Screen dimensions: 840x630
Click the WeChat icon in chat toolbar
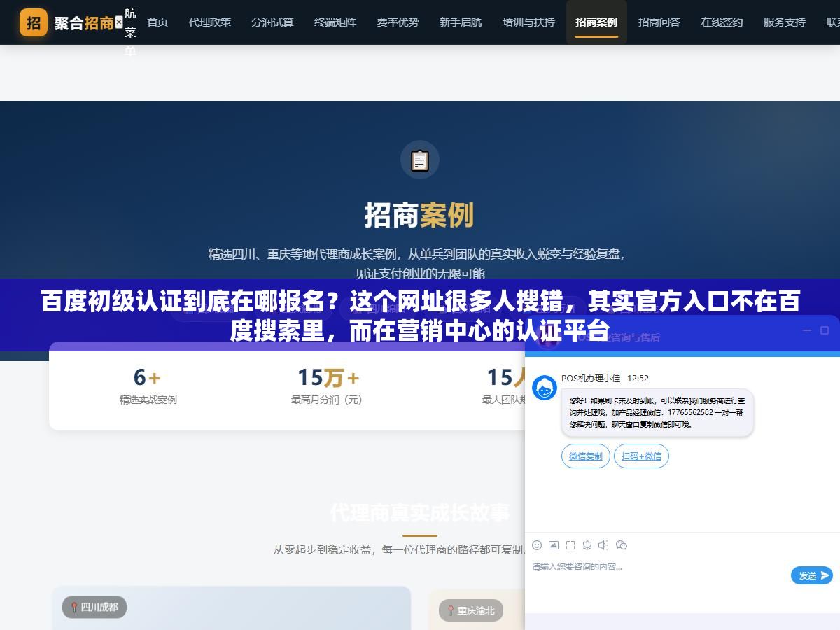point(621,545)
